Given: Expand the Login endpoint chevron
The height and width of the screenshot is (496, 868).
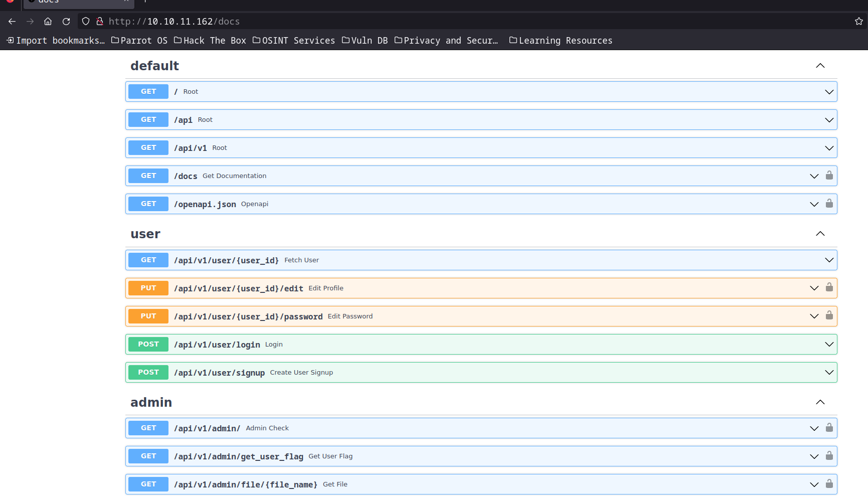Looking at the screenshot, I should coord(829,344).
